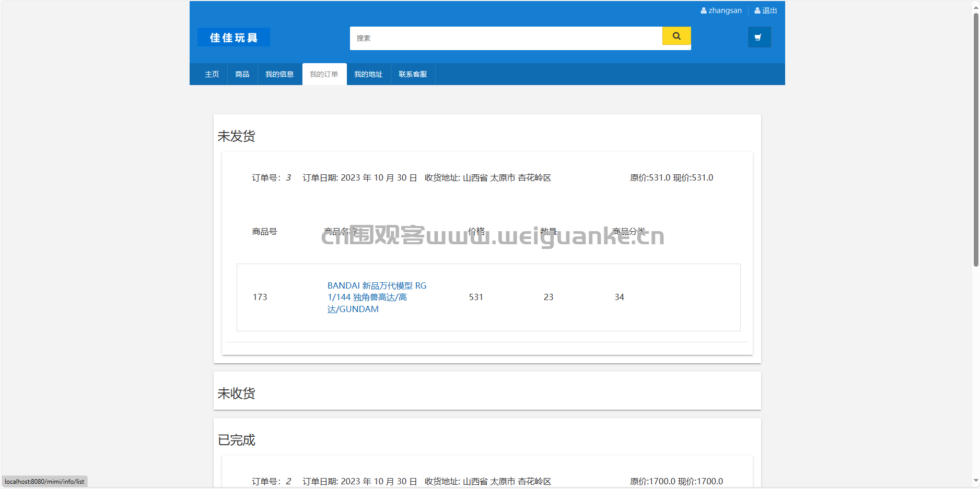Image resolution: width=980 pixels, height=489 pixels.
Task: Click the 佳佳玩具 logo
Action: (x=234, y=38)
